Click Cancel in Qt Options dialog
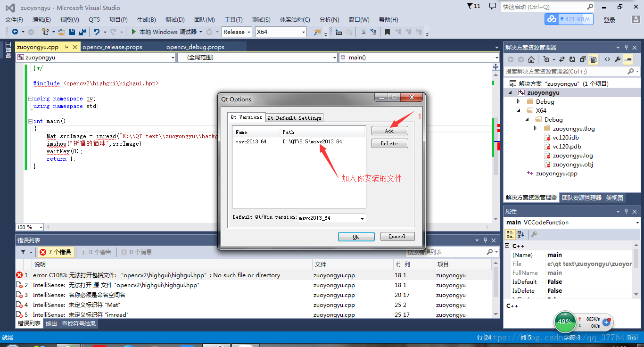 point(397,237)
